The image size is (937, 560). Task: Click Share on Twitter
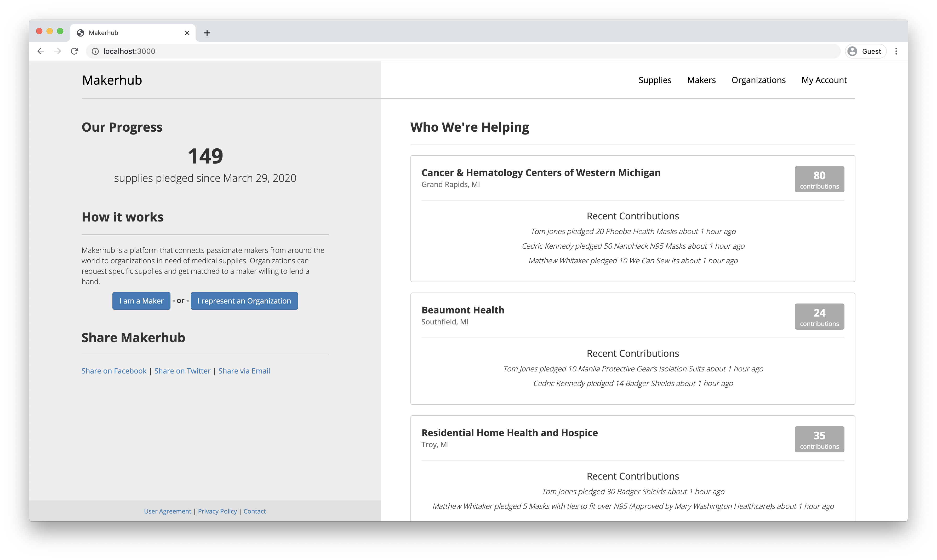182,371
